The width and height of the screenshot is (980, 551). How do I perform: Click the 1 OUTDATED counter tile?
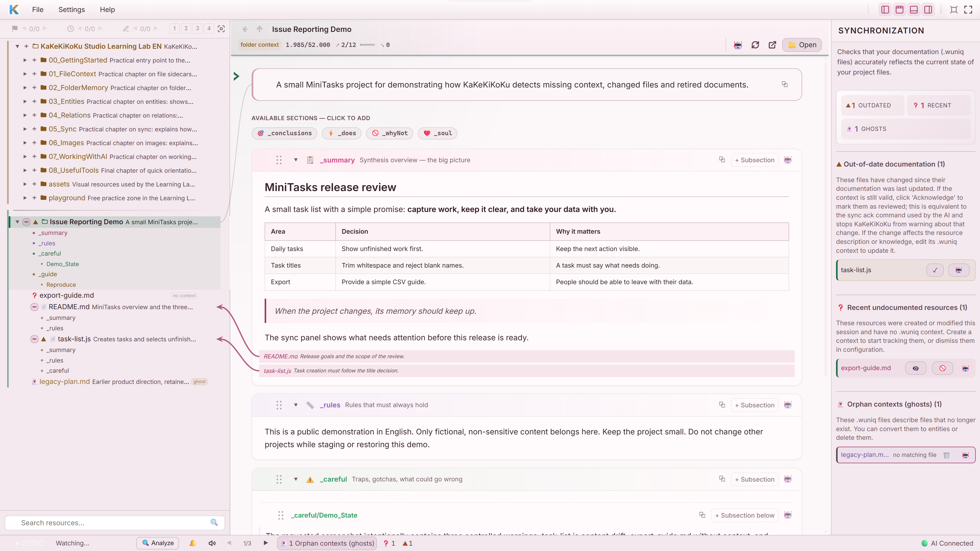tap(872, 105)
